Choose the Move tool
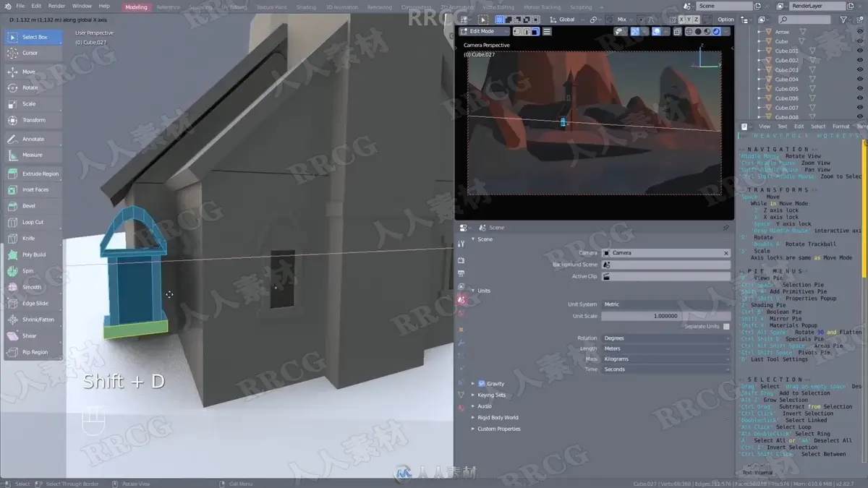 pos(33,72)
